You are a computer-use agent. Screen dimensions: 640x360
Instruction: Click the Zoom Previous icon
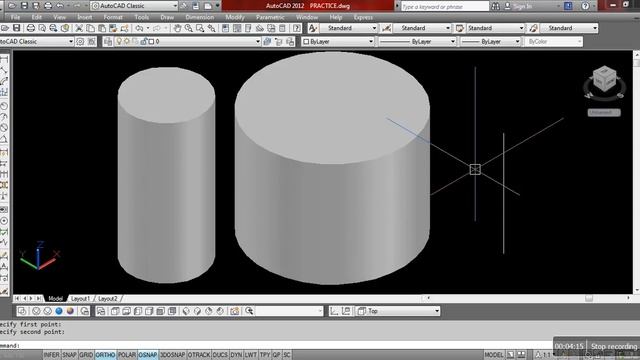pos(211,28)
